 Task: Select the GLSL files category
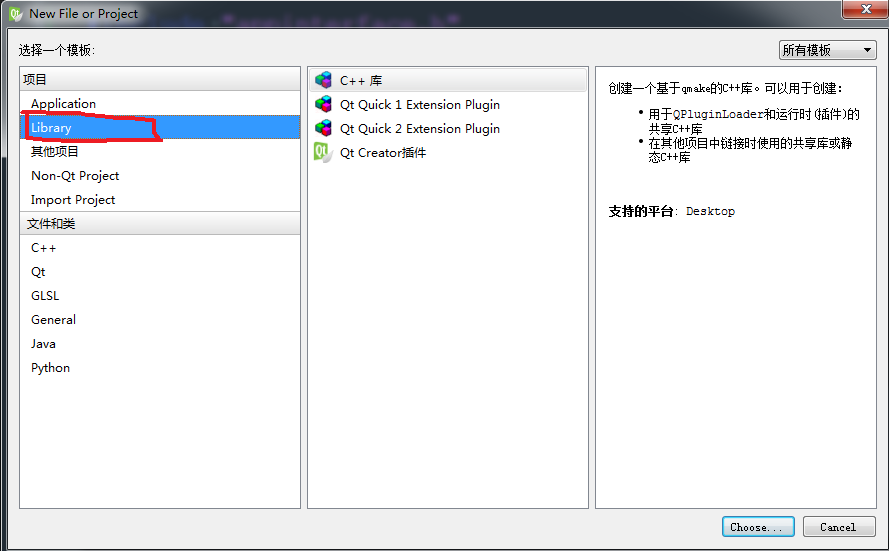pyautogui.click(x=160, y=295)
